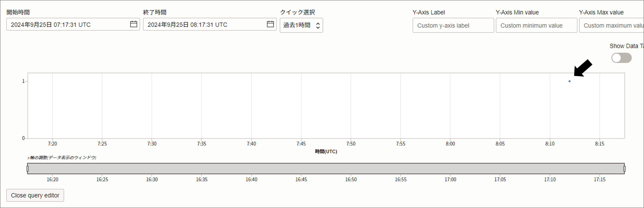
Task: Click the 時間(UTC) axis title
Action: (x=326, y=151)
